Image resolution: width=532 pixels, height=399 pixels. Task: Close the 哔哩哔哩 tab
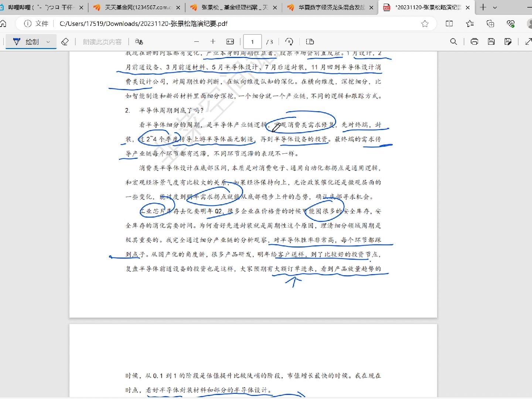click(x=81, y=7)
